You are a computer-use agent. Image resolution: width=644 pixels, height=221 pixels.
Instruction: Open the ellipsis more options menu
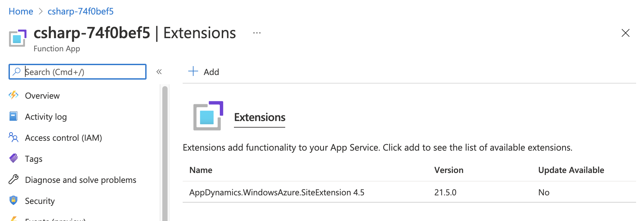tap(256, 33)
